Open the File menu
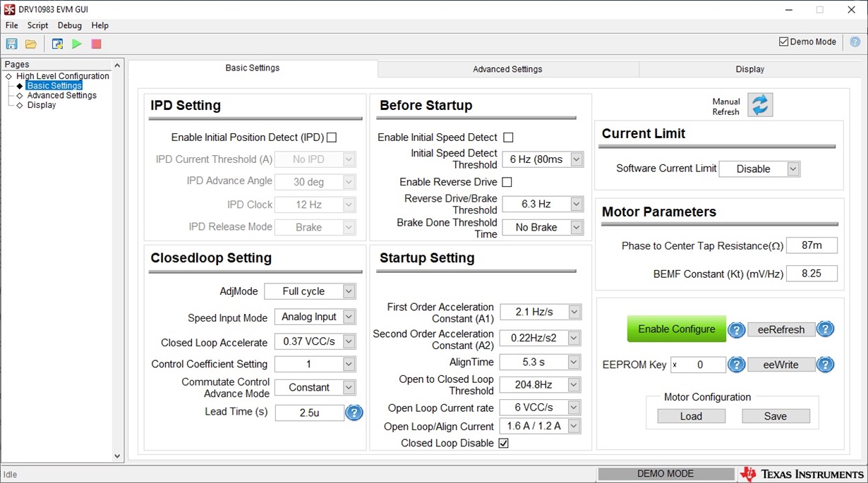Viewport: 868px width, 483px height. (12, 25)
